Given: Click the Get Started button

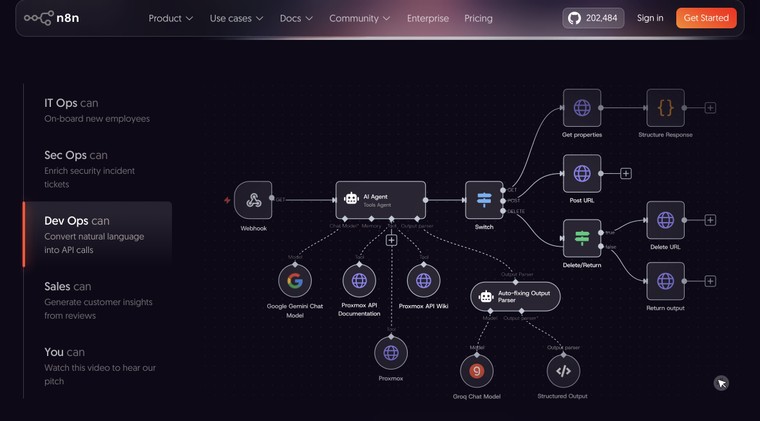Looking at the screenshot, I should coord(706,18).
